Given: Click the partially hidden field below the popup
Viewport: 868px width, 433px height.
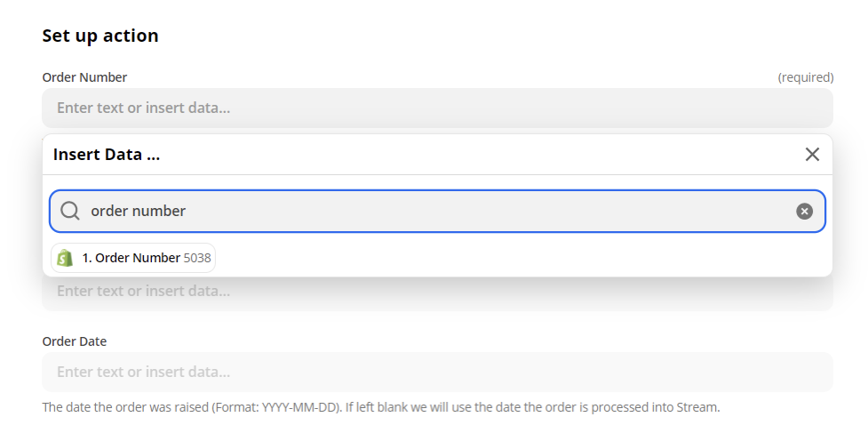Looking at the screenshot, I should coord(437,293).
